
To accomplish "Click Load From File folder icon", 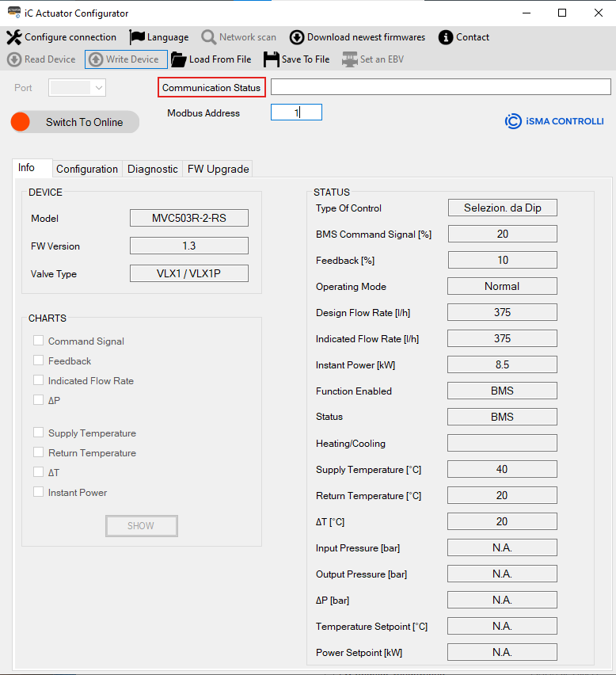I will pos(179,59).
